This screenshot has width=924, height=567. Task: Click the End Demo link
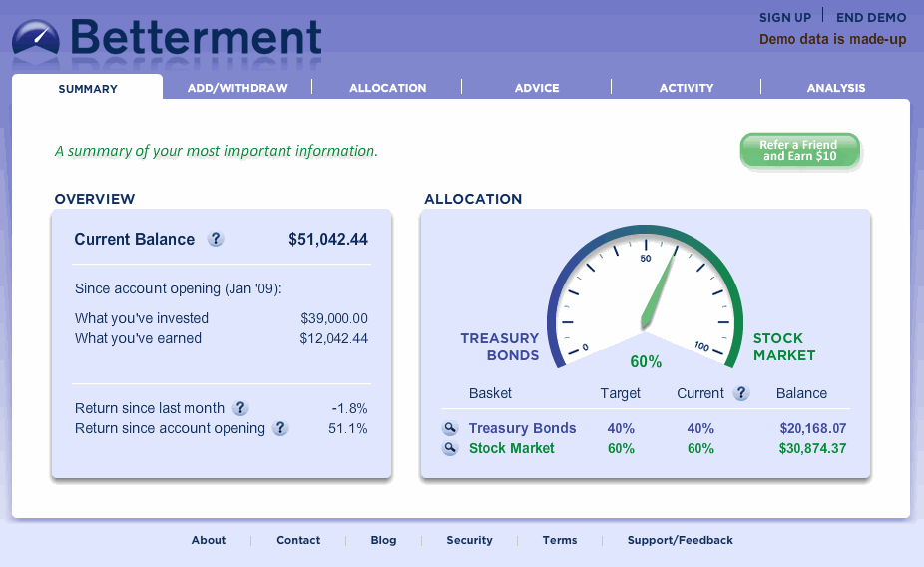(871, 18)
